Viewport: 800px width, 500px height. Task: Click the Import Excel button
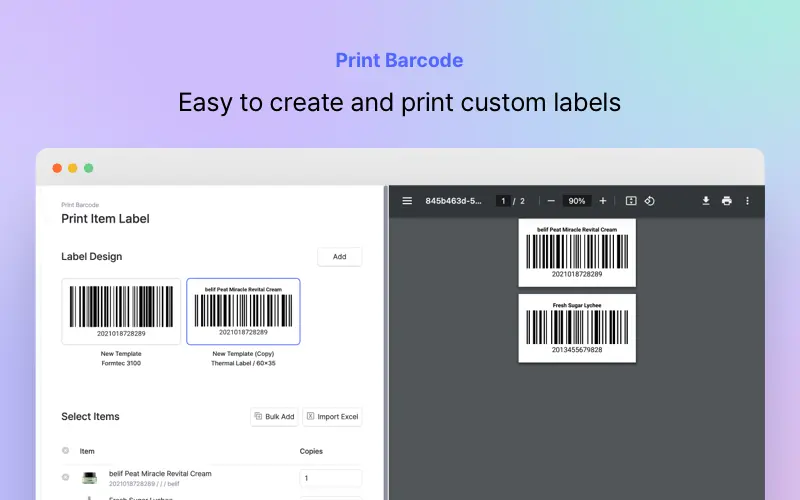[332, 416]
